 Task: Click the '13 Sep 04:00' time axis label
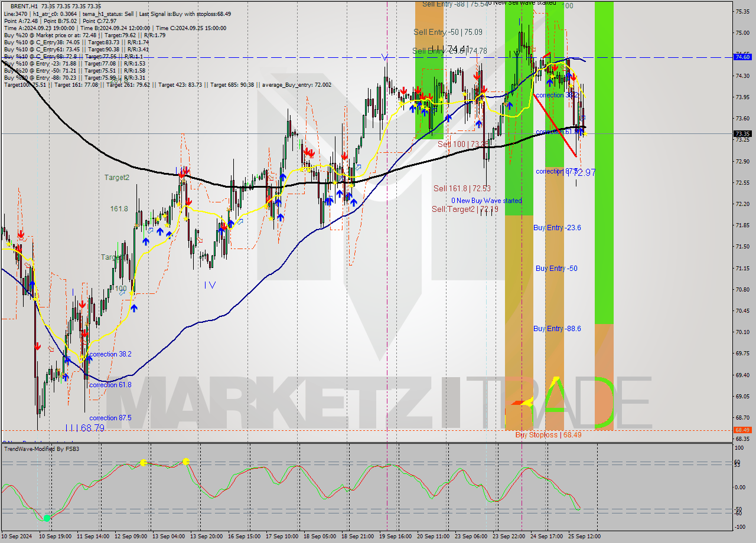pyautogui.click(x=169, y=536)
